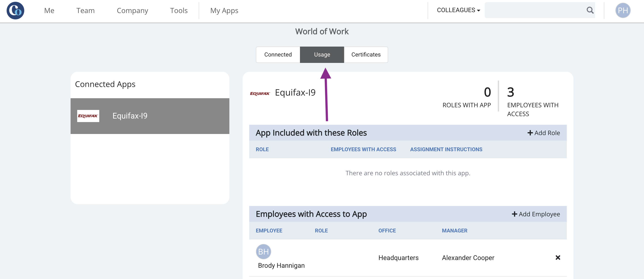This screenshot has height=279, width=644.
Task: Open the Team menu
Action: 86,11
